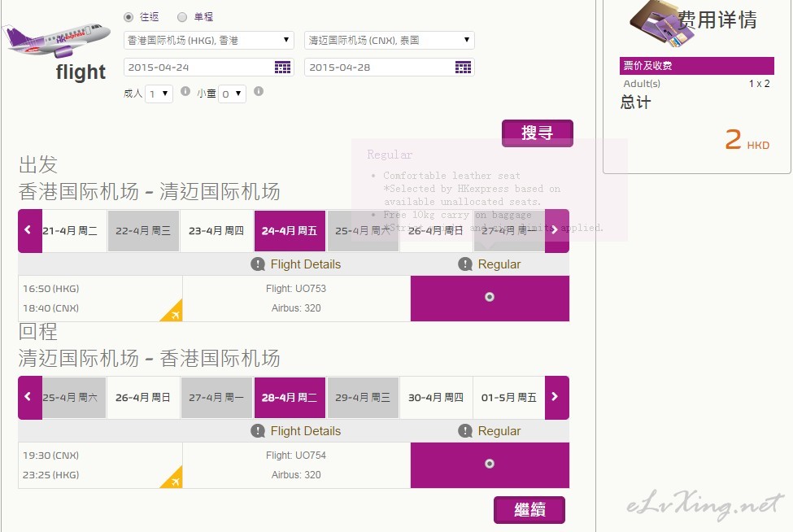Select outbound date tab 25-4月 周六
Viewport: 793px width, 532px height.
(363, 230)
